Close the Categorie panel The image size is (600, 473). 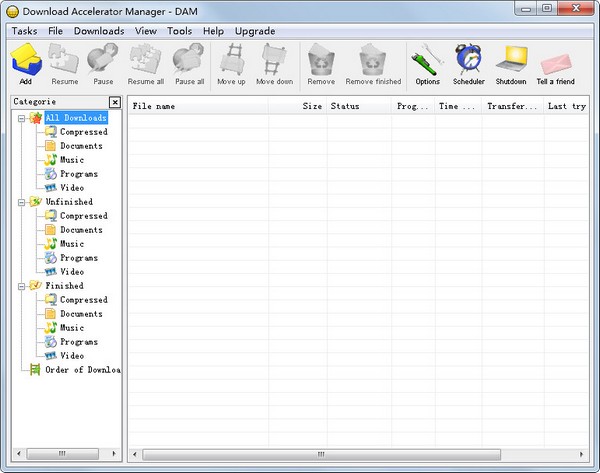(115, 102)
